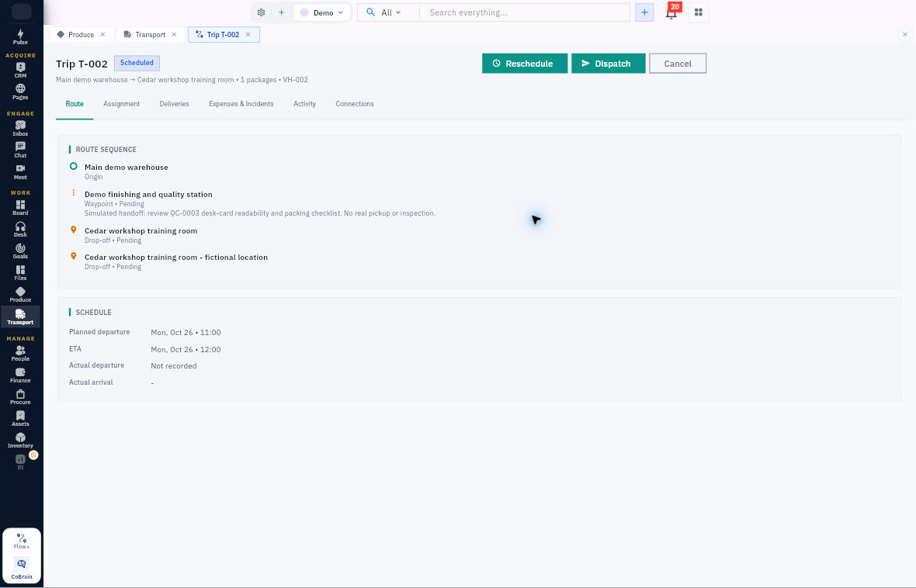Open Pages in the sidebar

(20, 92)
